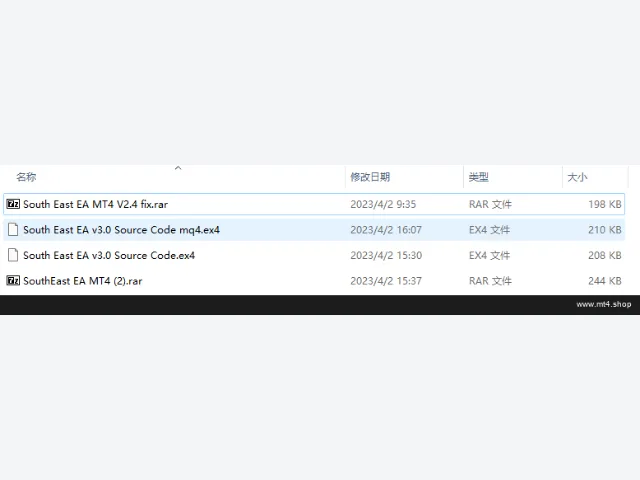Click the RAR 文件 type of the 244 KB file
The width and height of the screenshot is (640, 480).
pyautogui.click(x=490, y=281)
